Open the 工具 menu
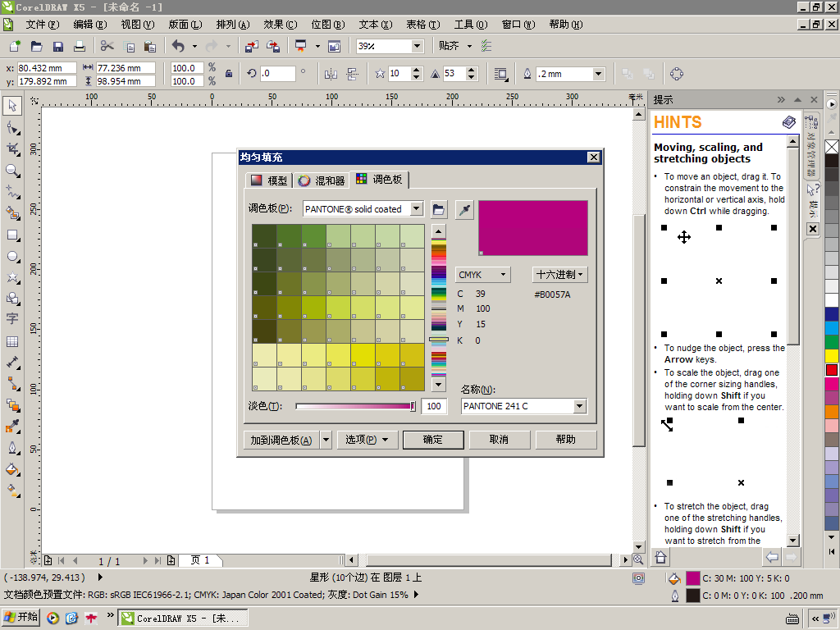 (470, 25)
